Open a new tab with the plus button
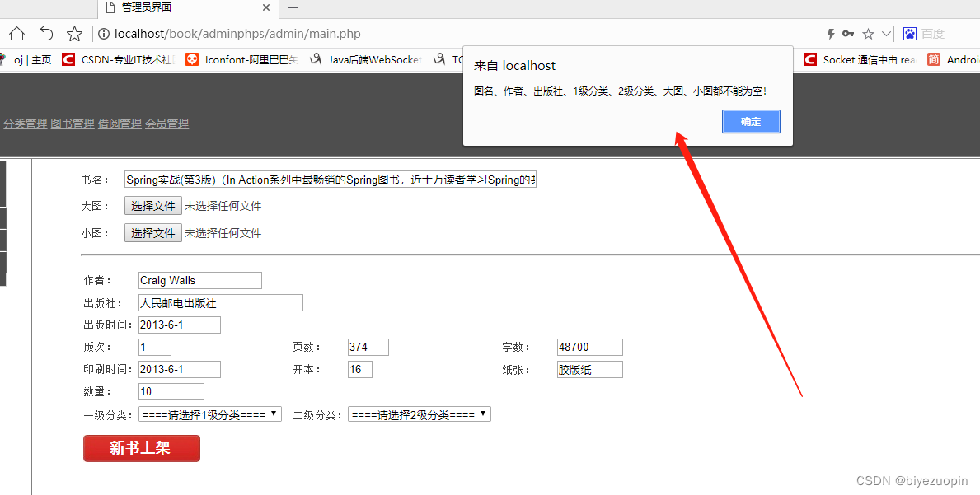This screenshot has width=980, height=495. pyautogui.click(x=293, y=8)
